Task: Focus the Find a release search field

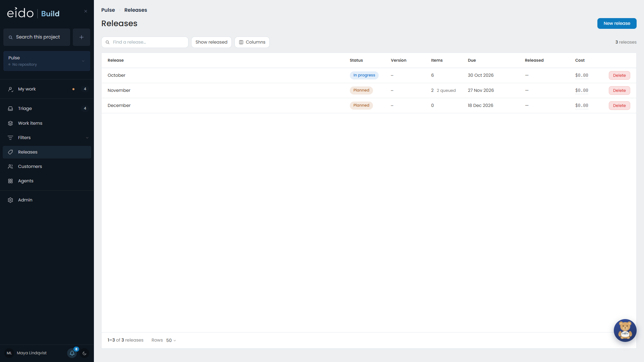Action: (x=145, y=42)
